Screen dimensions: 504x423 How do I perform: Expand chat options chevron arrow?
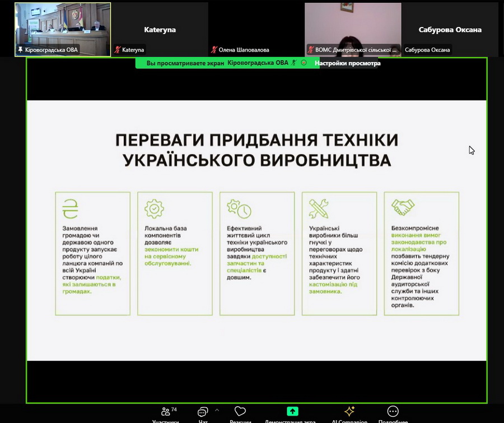(x=217, y=410)
